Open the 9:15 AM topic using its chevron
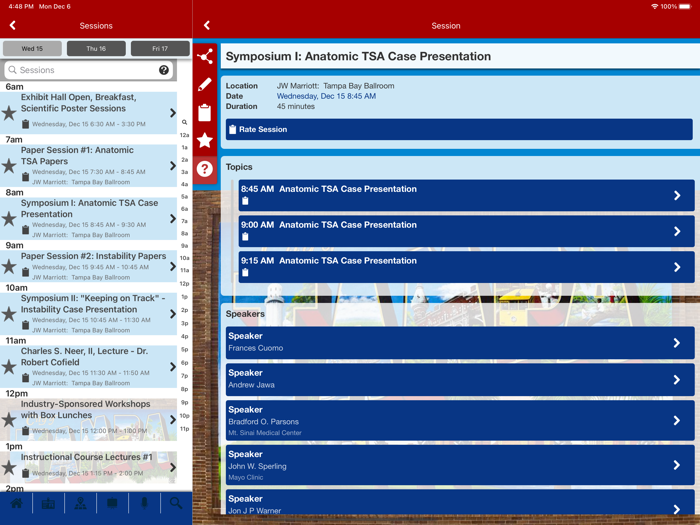Viewport: 700px width, 525px height. [x=677, y=267]
